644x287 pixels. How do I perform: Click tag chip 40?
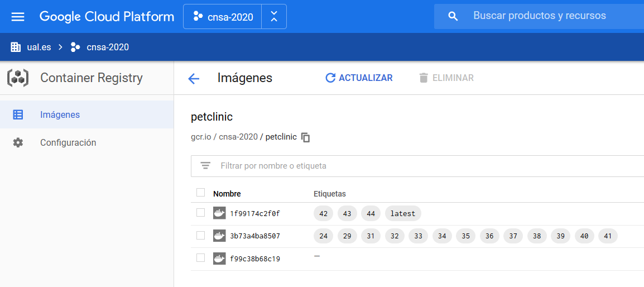point(584,236)
